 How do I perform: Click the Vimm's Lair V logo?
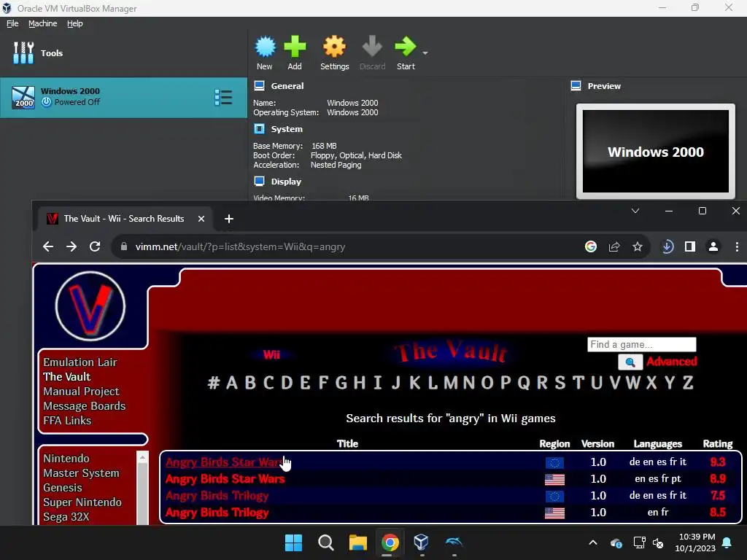pos(90,306)
